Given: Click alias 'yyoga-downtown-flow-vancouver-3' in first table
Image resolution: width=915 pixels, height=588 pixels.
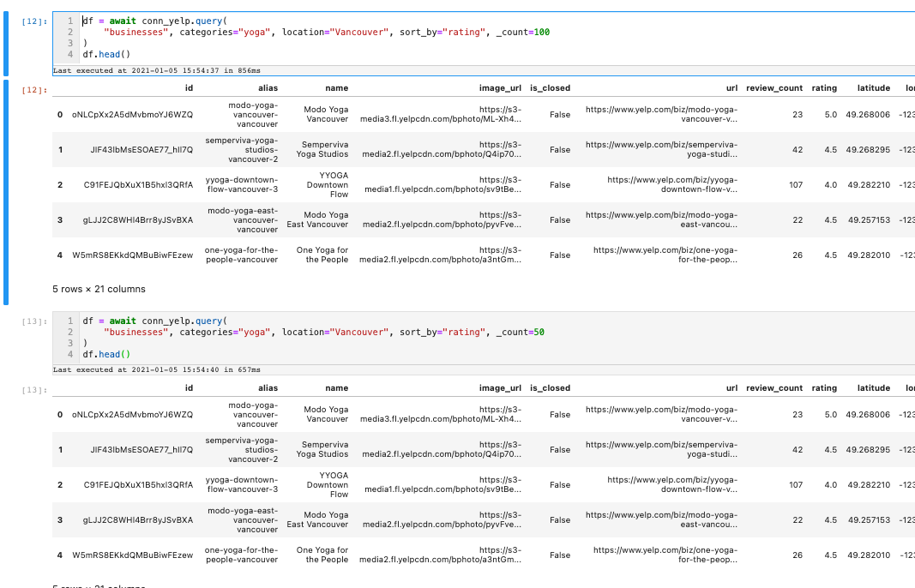Looking at the screenshot, I should click(242, 184).
